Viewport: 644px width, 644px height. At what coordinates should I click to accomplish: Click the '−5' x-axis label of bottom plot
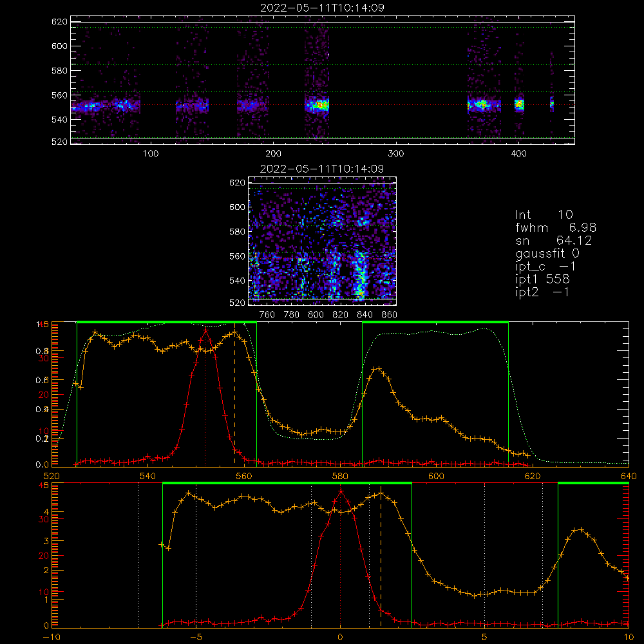click(x=196, y=638)
